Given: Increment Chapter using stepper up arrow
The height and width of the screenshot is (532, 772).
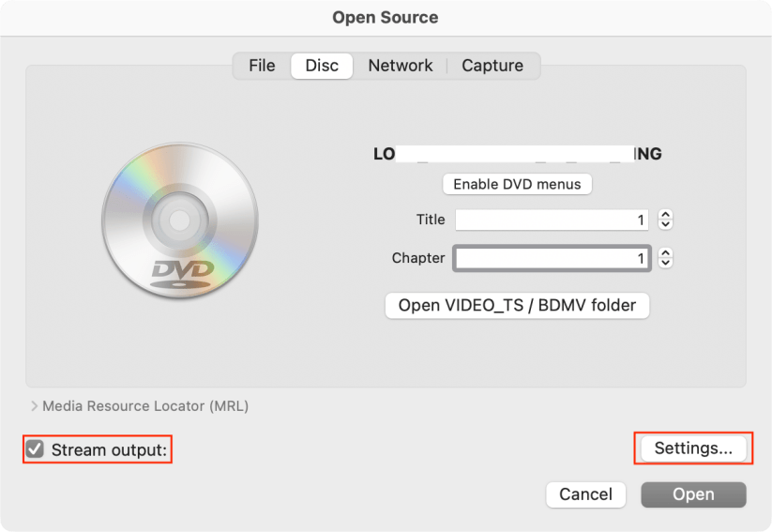Looking at the screenshot, I should [x=666, y=253].
